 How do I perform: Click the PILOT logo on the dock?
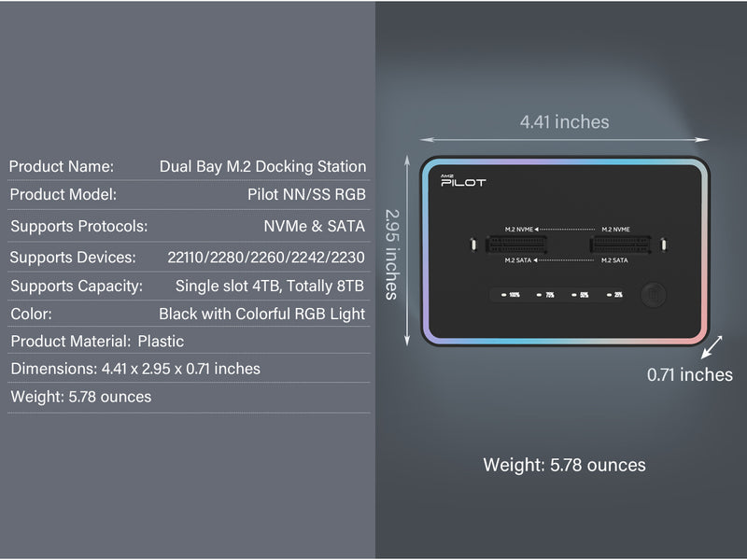pos(463,181)
